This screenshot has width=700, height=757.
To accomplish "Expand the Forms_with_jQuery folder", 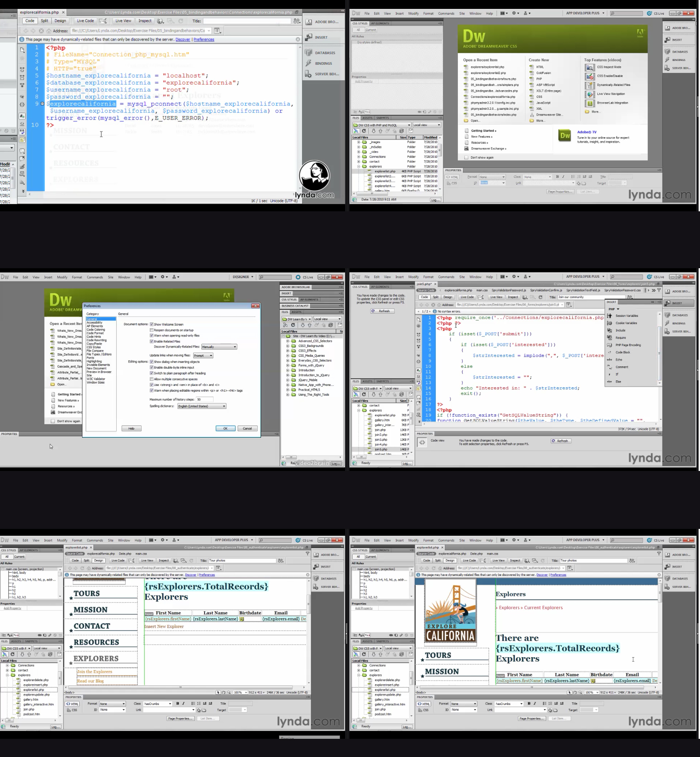I will 288,365.
